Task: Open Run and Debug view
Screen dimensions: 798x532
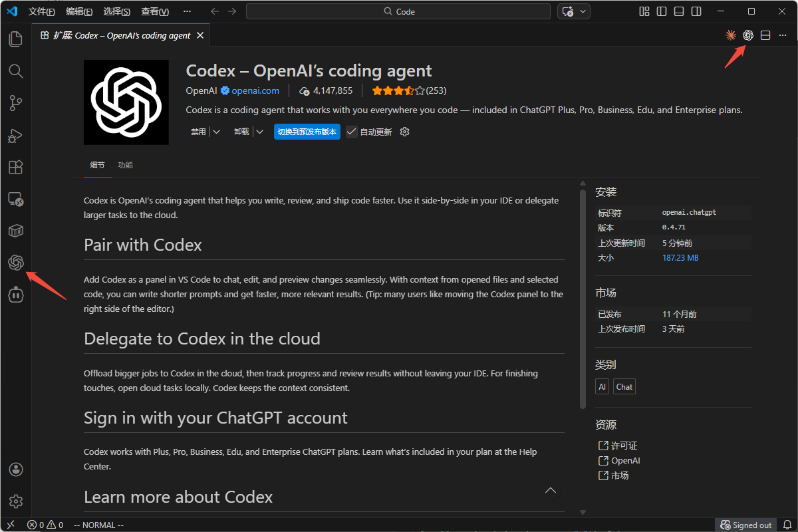Action: coord(15,135)
